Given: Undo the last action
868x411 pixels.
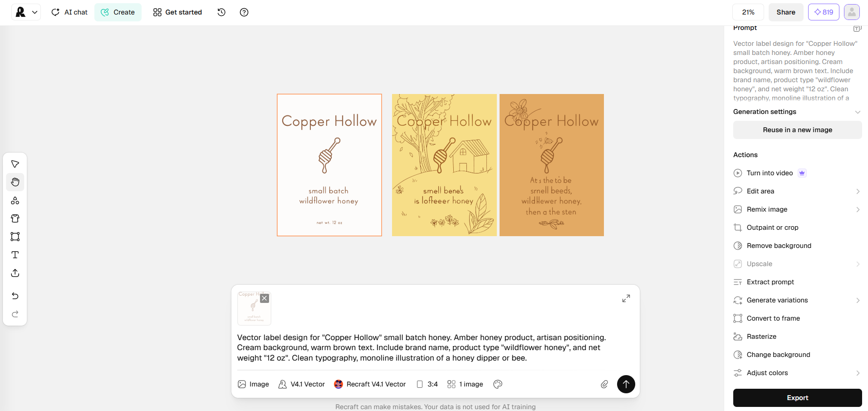Looking at the screenshot, I should [15, 296].
